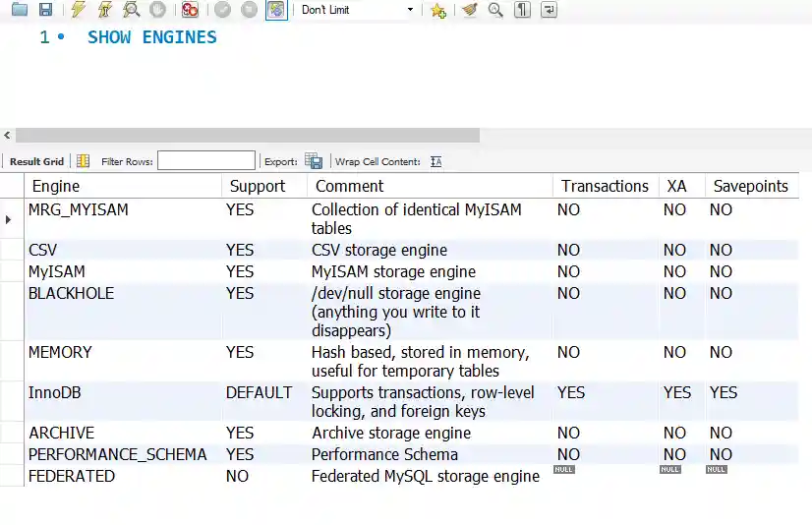
Task: Click the YES support cell for ARCHIVE
Action: point(264,433)
